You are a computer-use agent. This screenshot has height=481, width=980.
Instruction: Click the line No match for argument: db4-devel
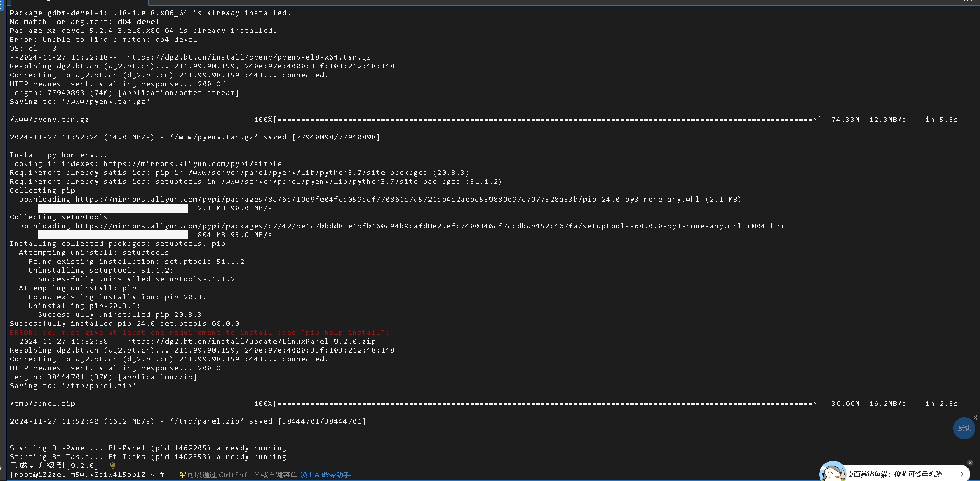[x=85, y=21]
